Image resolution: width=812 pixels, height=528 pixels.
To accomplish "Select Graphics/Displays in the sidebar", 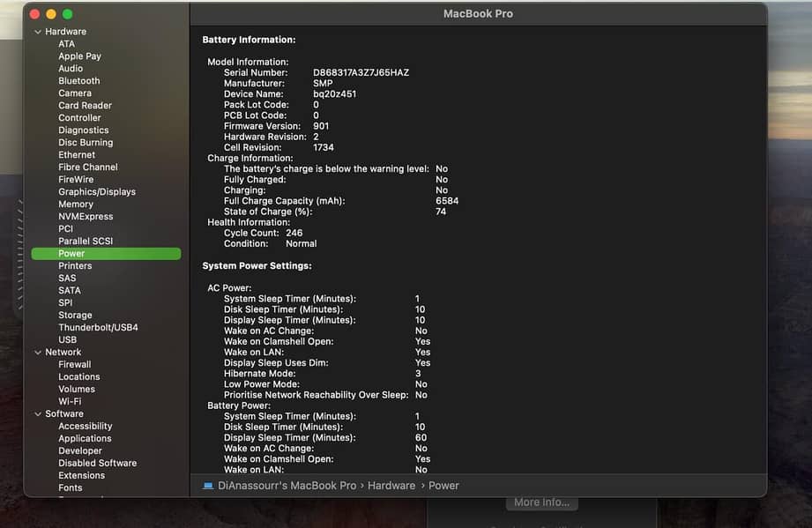I will (97, 192).
